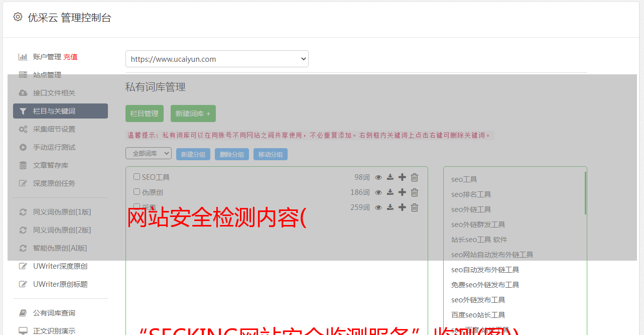Select keyword "seo网站自动发布外链工具"

[x=492, y=255]
